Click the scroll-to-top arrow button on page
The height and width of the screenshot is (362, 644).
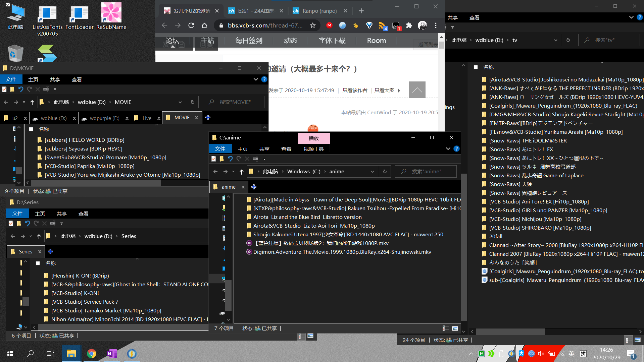417,90
